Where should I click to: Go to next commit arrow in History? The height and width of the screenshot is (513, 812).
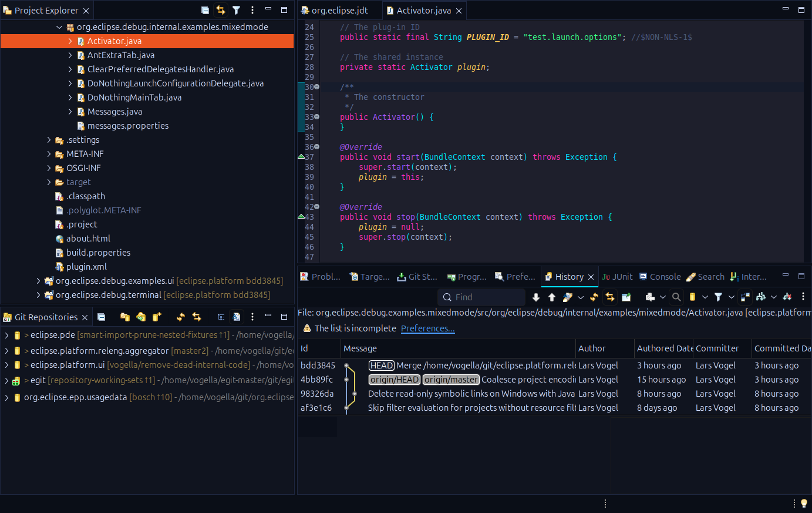tap(536, 297)
